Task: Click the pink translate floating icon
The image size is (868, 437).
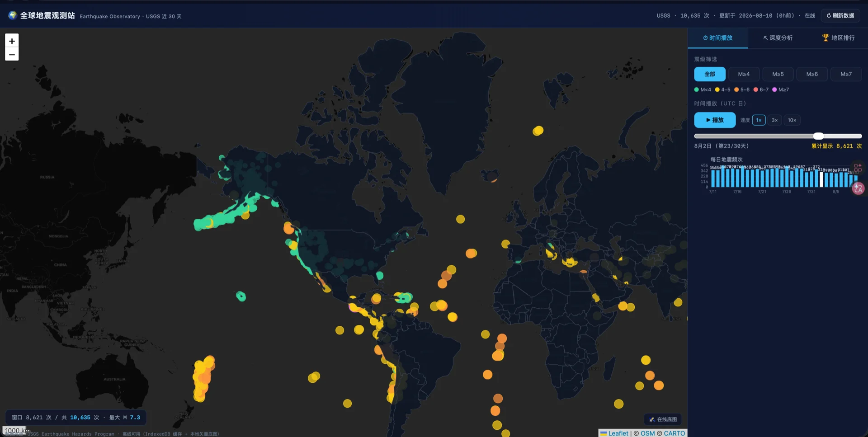Action: (x=858, y=188)
